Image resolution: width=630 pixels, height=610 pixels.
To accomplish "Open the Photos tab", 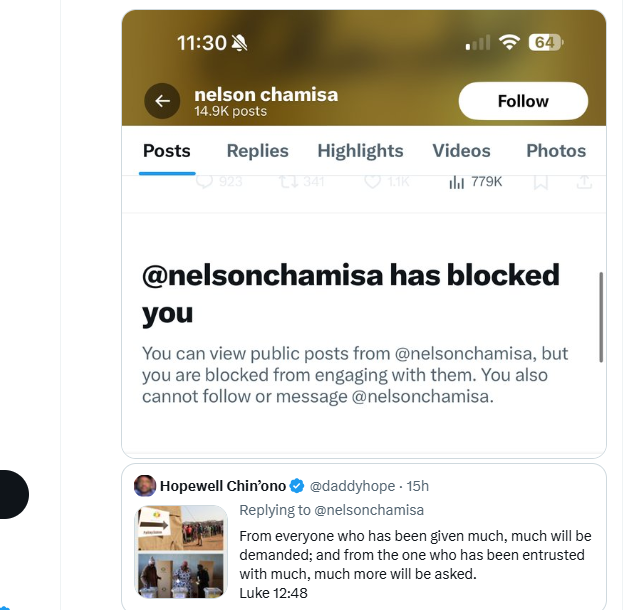I will click(556, 151).
